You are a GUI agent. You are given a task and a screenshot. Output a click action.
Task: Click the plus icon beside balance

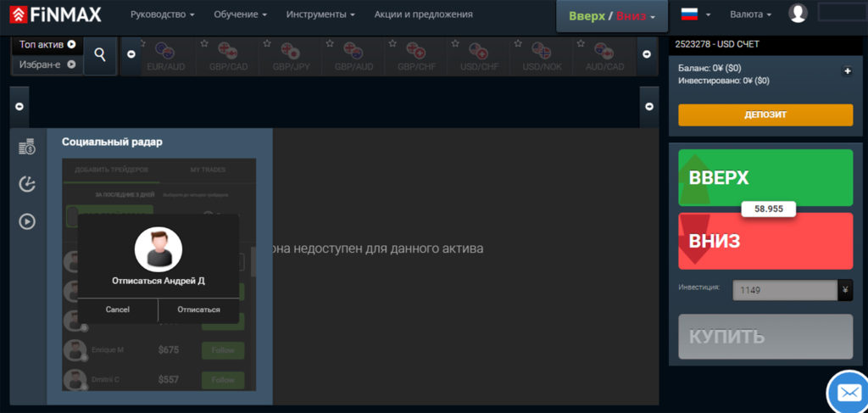coord(847,71)
